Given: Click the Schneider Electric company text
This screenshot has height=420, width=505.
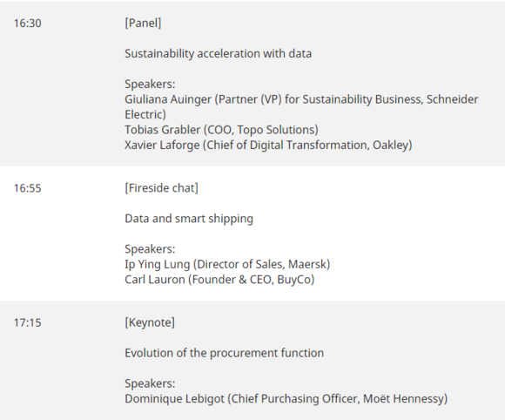Looking at the screenshot, I should (452, 99).
